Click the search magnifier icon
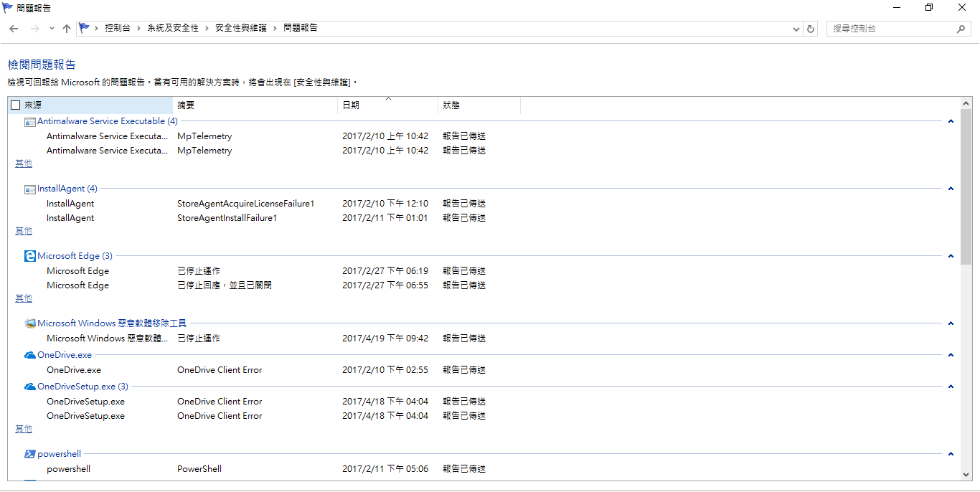 [961, 29]
